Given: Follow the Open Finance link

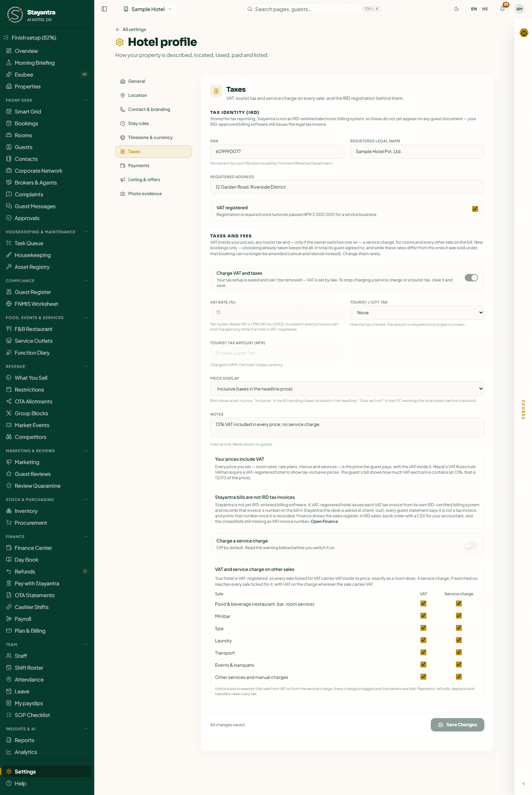Looking at the screenshot, I should click(x=324, y=522).
